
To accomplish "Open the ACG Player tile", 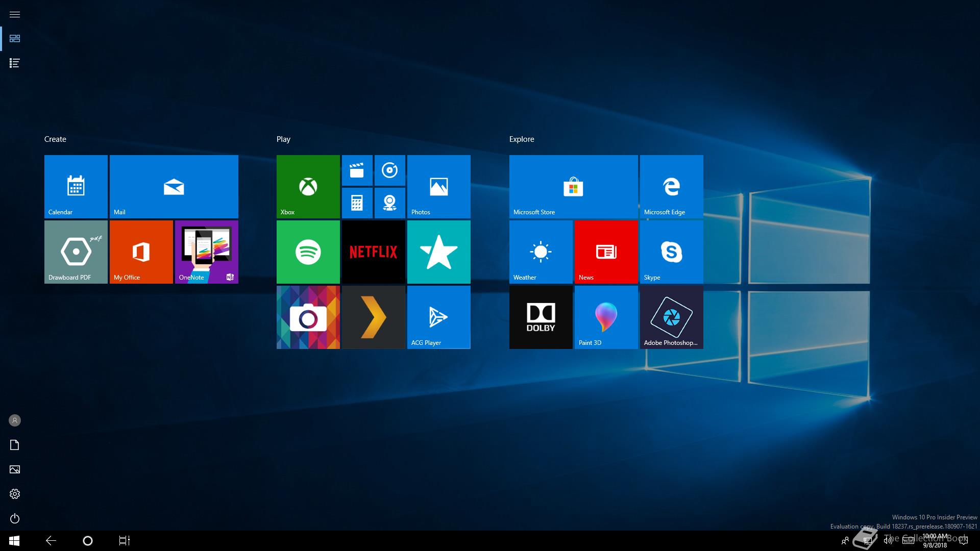I will coord(439,317).
